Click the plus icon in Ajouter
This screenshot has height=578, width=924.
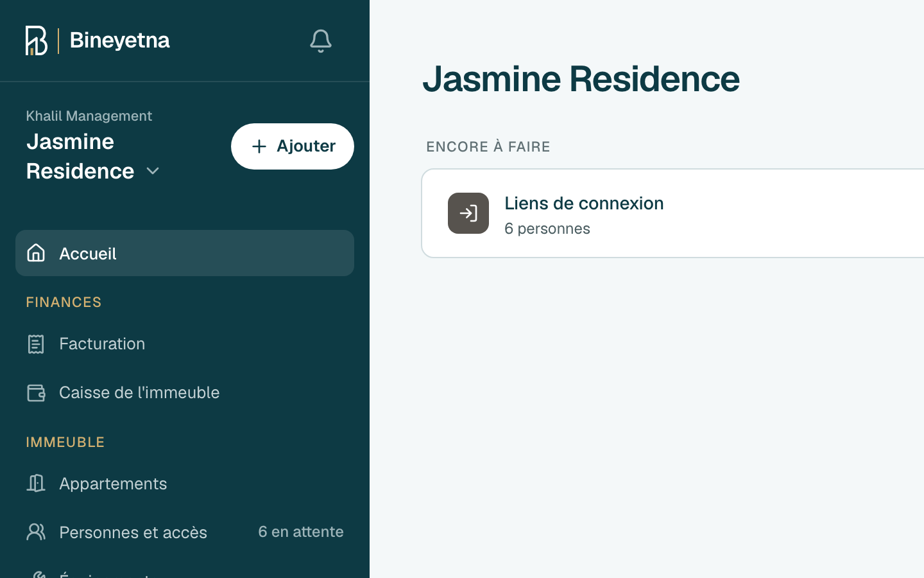click(259, 146)
